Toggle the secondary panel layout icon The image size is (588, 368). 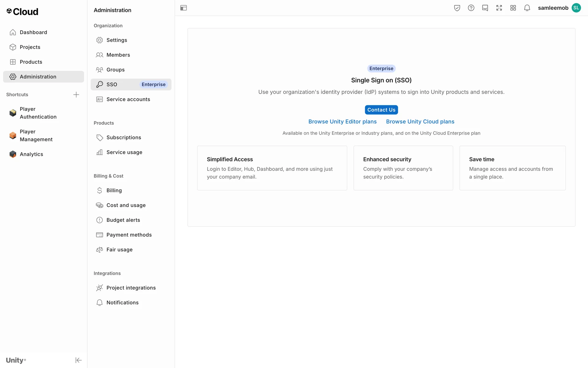click(x=183, y=8)
